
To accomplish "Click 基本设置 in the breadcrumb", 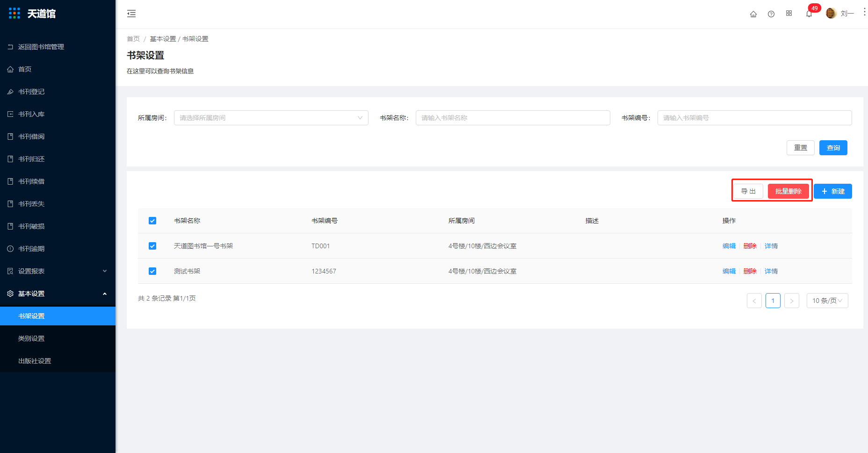I will [x=163, y=39].
